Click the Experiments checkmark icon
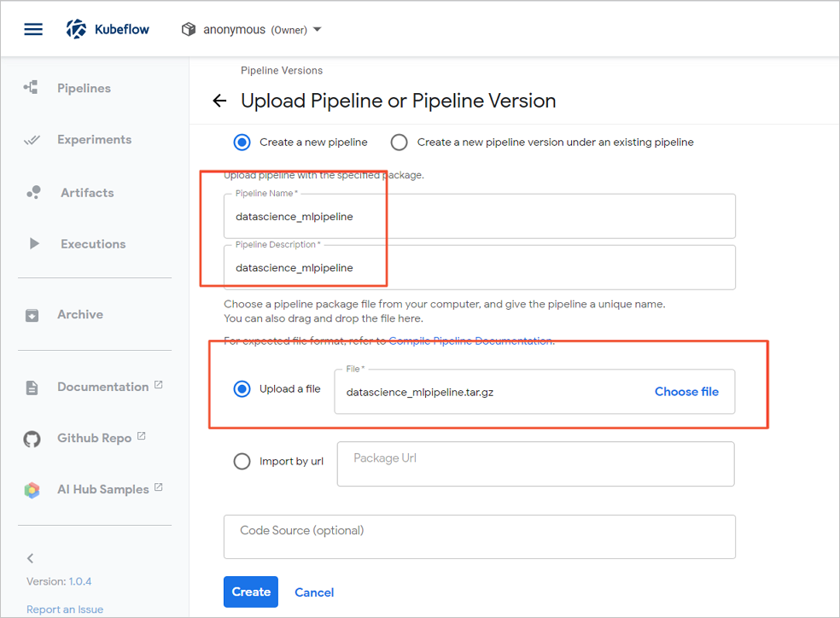Image resolution: width=840 pixels, height=618 pixels. 32,140
